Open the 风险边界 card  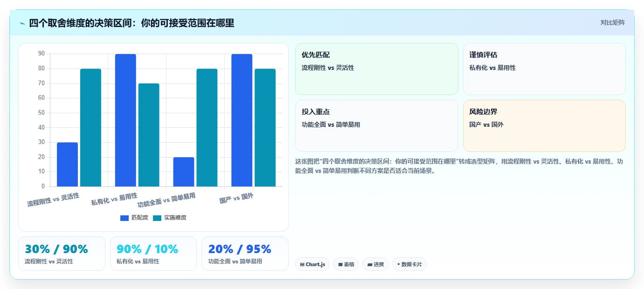tap(544, 126)
